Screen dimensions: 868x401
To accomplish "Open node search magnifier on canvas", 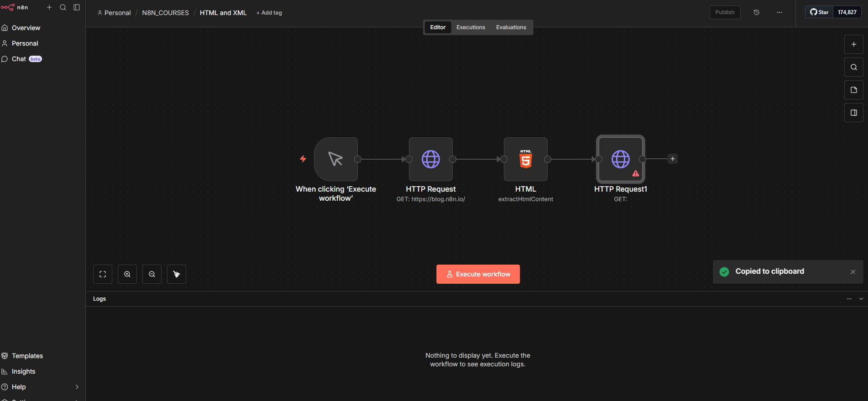I will [x=854, y=67].
